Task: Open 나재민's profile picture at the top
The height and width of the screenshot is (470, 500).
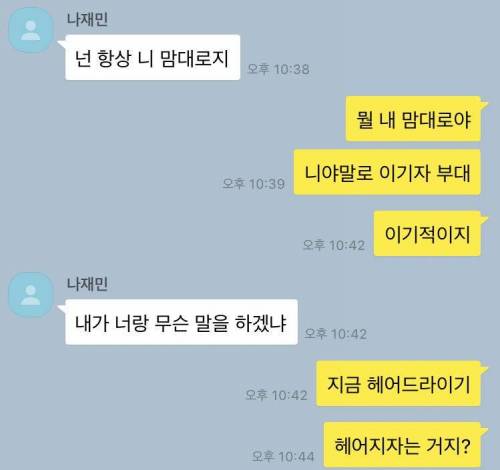Action: 31,30
